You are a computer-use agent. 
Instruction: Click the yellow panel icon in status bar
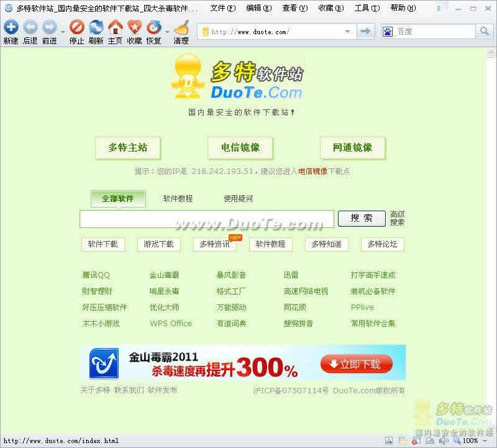(403, 441)
